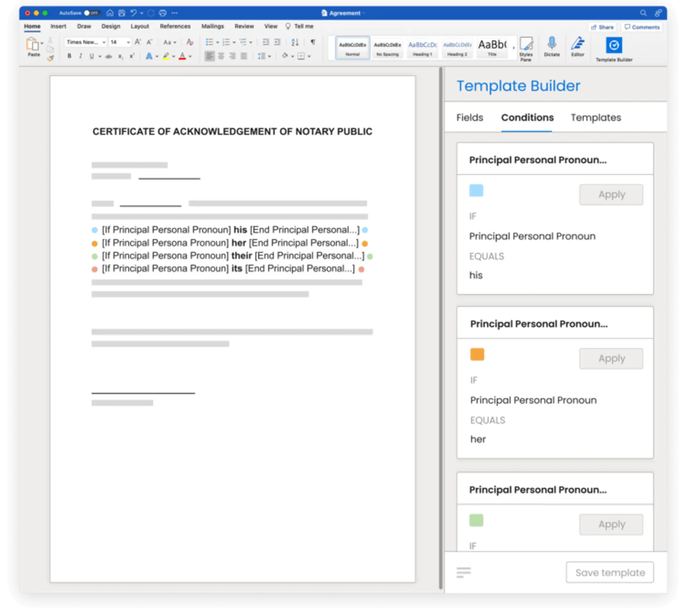Switch to the Fields tab

click(x=470, y=117)
